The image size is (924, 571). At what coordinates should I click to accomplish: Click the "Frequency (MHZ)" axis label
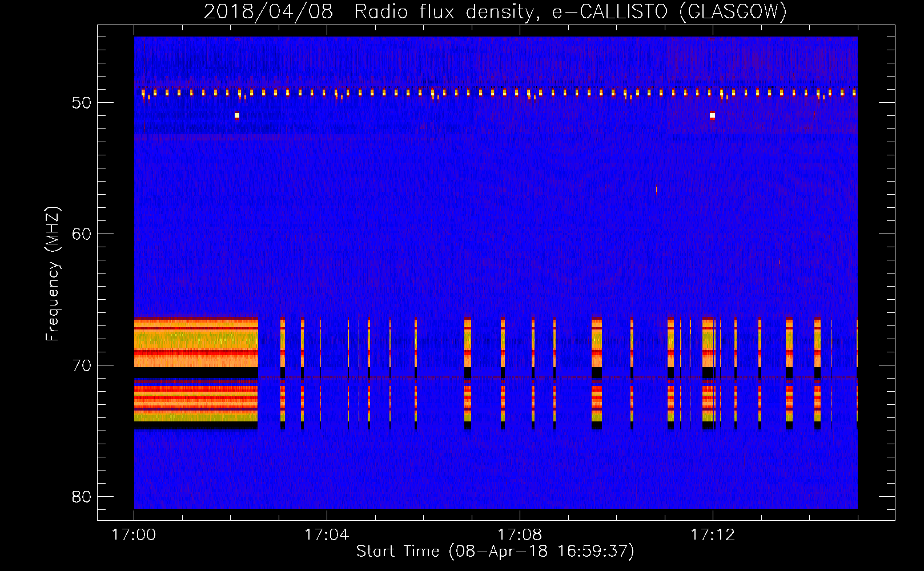pyautogui.click(x=53, y=274)
